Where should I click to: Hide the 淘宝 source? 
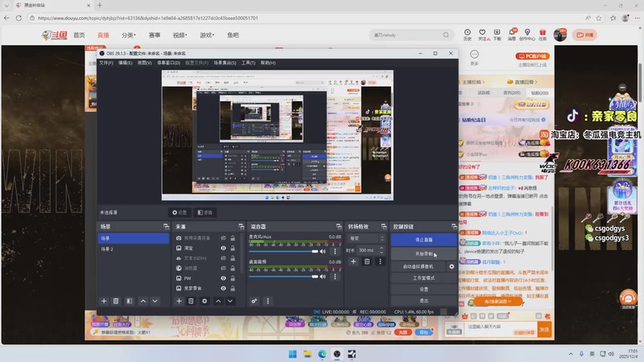tap(223, 248)
